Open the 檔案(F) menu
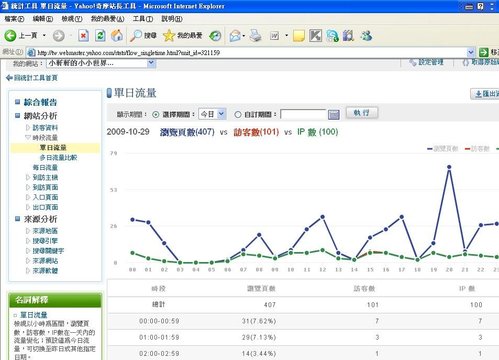499x360 pixels. (x=14, y=19)
